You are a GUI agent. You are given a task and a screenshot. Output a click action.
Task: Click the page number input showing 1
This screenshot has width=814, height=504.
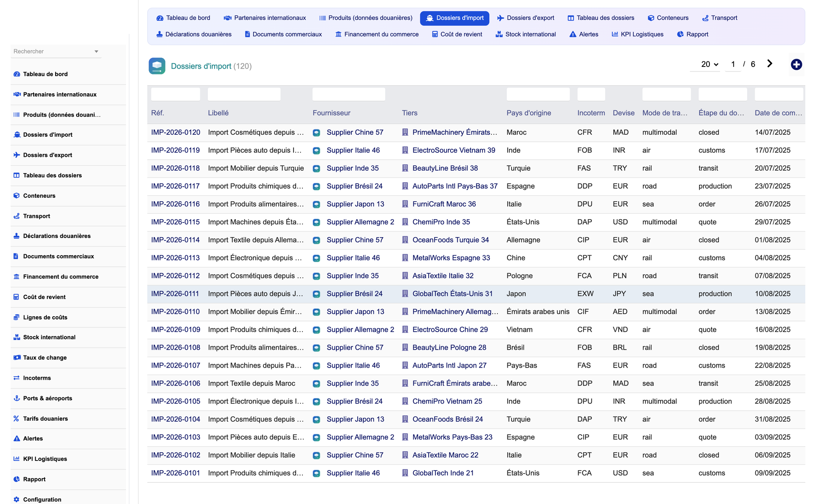click(733, 64)
